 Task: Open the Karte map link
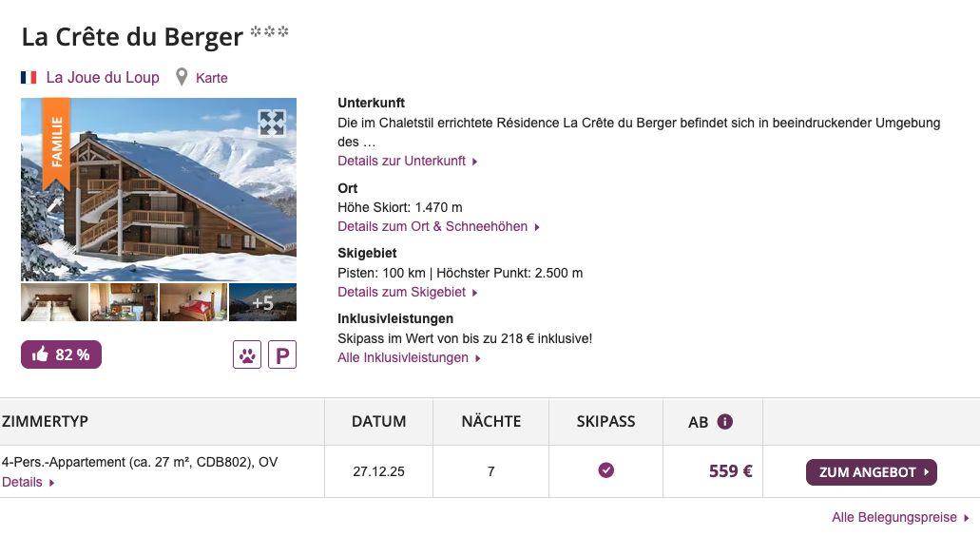(212, 78)
